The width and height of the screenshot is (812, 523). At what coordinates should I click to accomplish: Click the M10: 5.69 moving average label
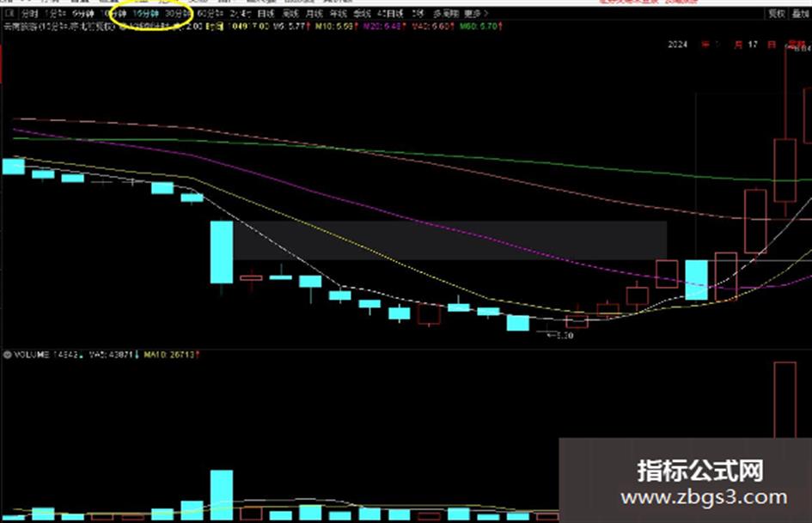click(x=336, y=26)
